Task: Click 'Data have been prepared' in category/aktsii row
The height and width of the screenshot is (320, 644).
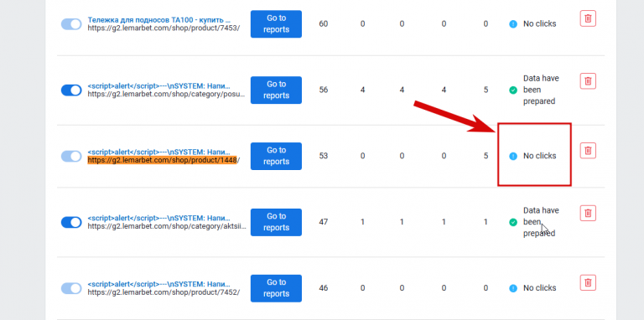Action: 541,222
